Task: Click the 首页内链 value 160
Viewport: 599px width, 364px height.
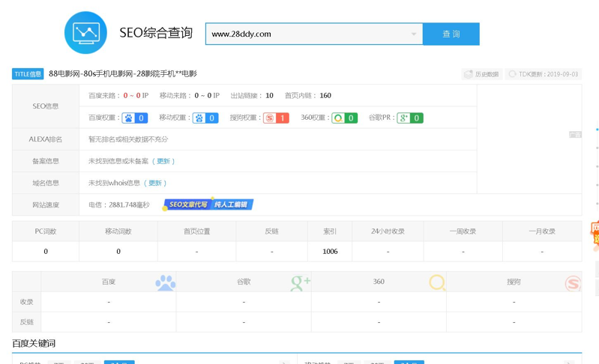Action: [325, 95]
